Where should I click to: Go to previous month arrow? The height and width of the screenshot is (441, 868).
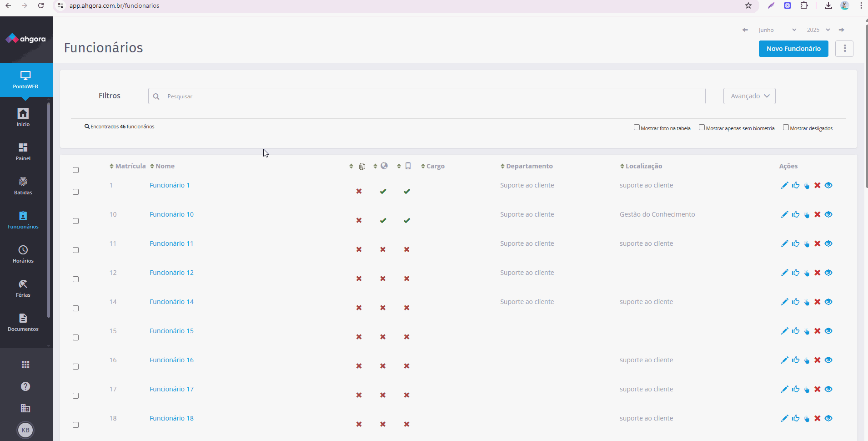[x=745, y=30]
